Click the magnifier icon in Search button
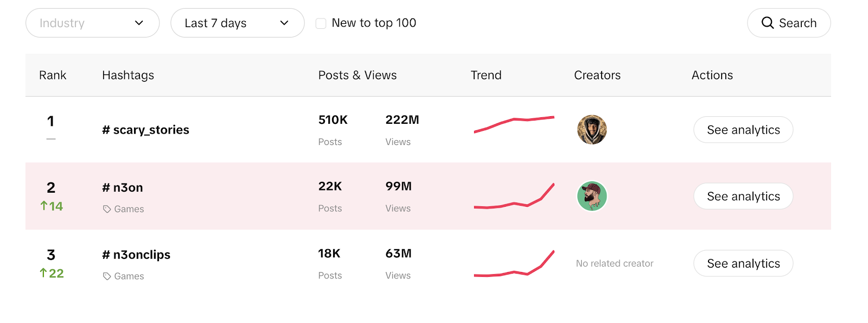 tap(767, 23)
